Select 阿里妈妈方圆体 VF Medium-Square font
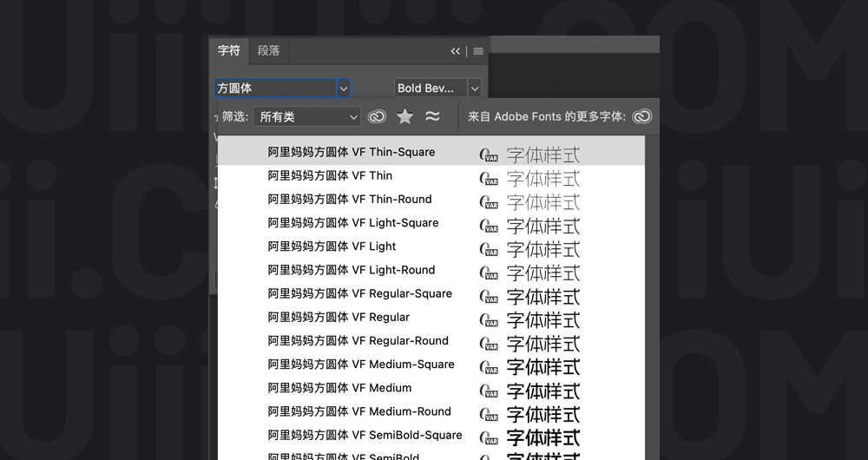 coord(431,365)
